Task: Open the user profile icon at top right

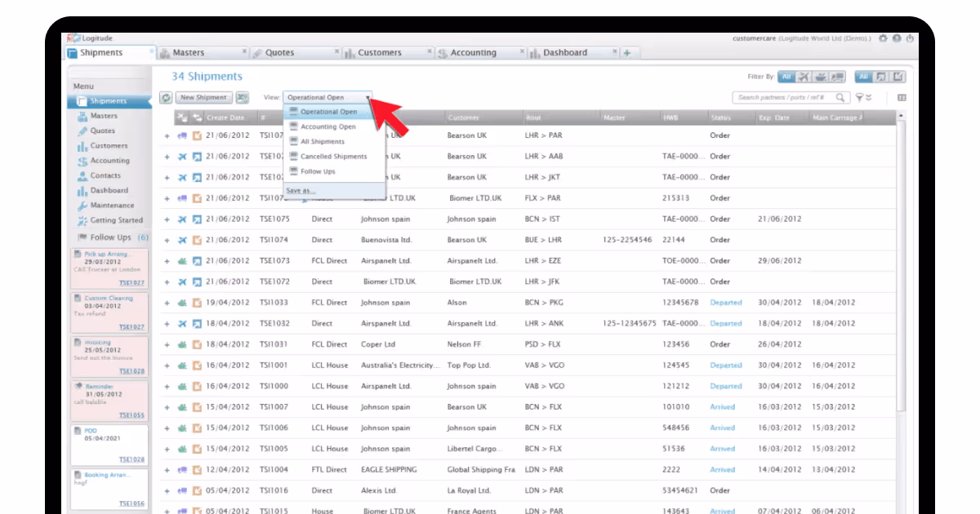Action: pos(897,38)
